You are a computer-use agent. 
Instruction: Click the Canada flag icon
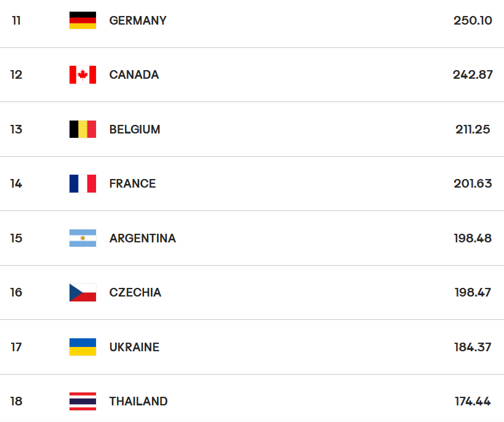point(82,74)
